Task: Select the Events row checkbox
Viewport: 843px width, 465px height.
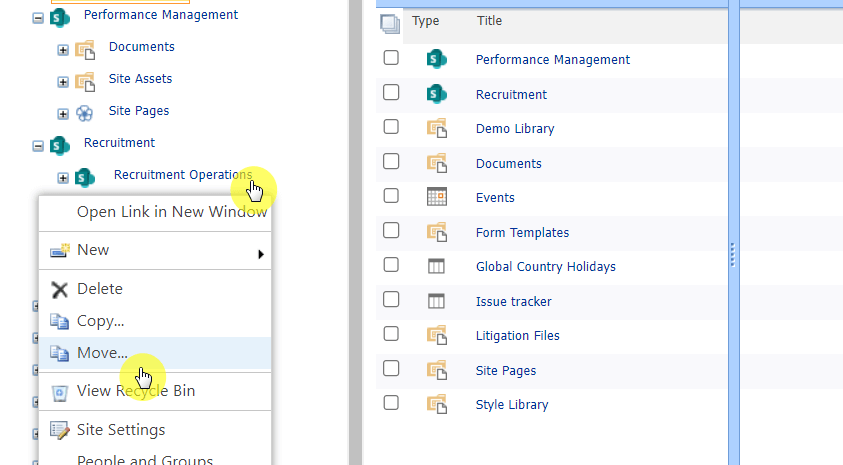Action: pyautogui.click(x=391, y=196)
